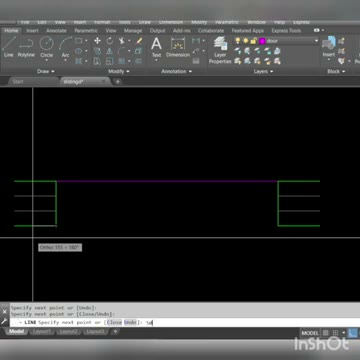Select the Polyline tool
This screenshot has width=360, height=360.
26,47
